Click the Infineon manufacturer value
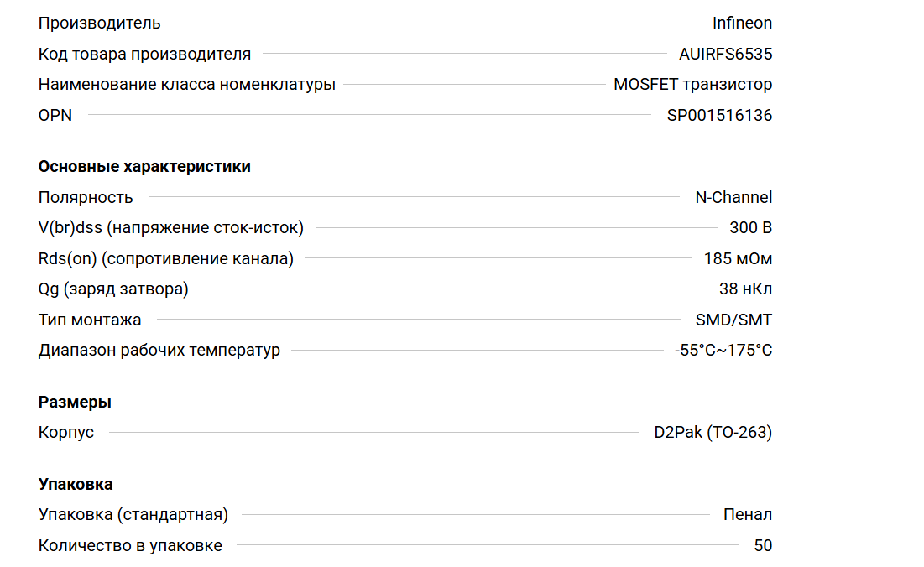Screen dimensions: 924x567 click(x=742, y=23)
